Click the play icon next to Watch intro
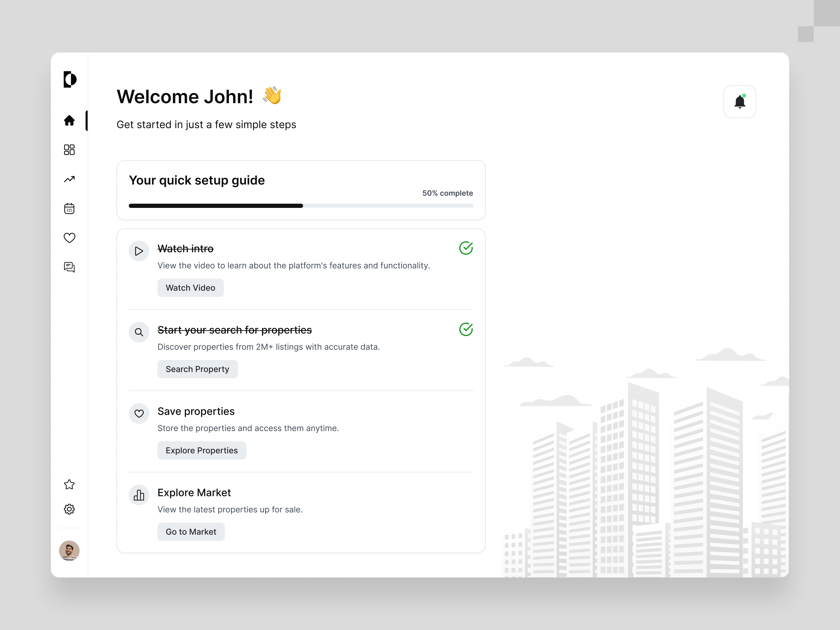The image size is (840, 630). tap(139, 251)
